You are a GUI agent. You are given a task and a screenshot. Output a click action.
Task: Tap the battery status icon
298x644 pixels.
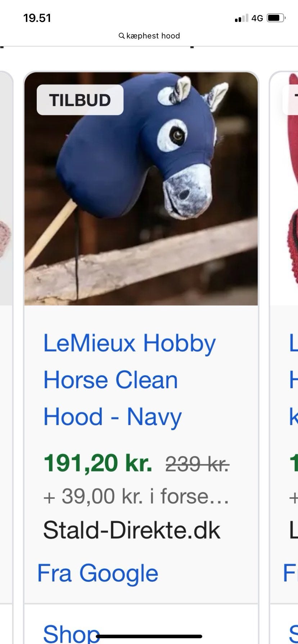276,18
